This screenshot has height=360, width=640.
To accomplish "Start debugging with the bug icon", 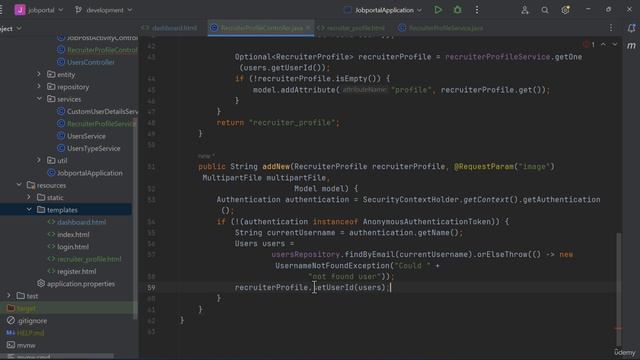I will [x=458, y=10].
